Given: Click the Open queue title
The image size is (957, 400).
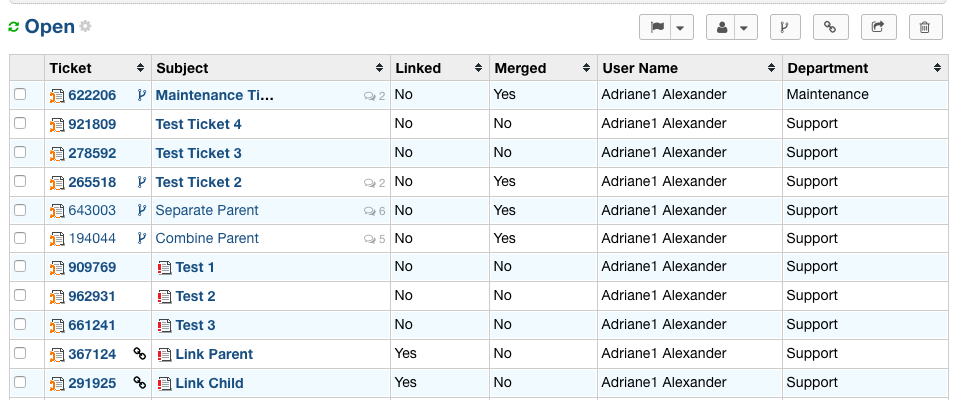Looking at the screenshot, I should click(50, 27).
